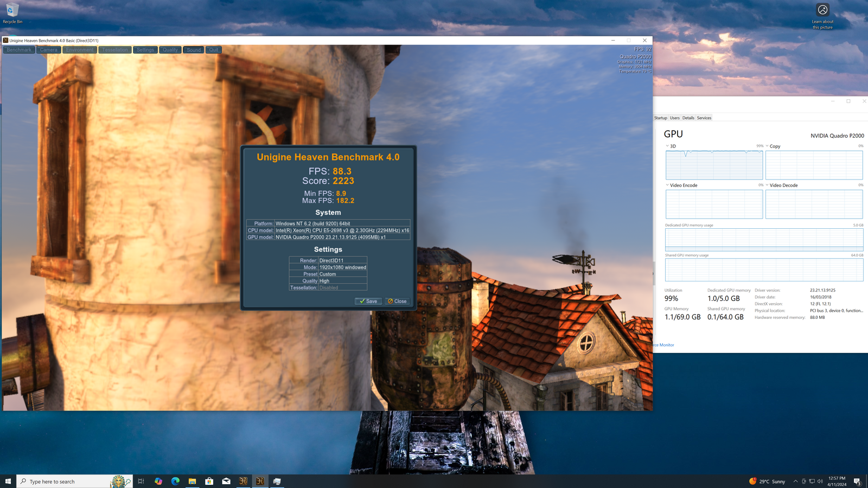Click the 'Learn about this picture' desktop icon
This screenshot has width=868, height=488.
pyautogui.click(x=822, y=16)
